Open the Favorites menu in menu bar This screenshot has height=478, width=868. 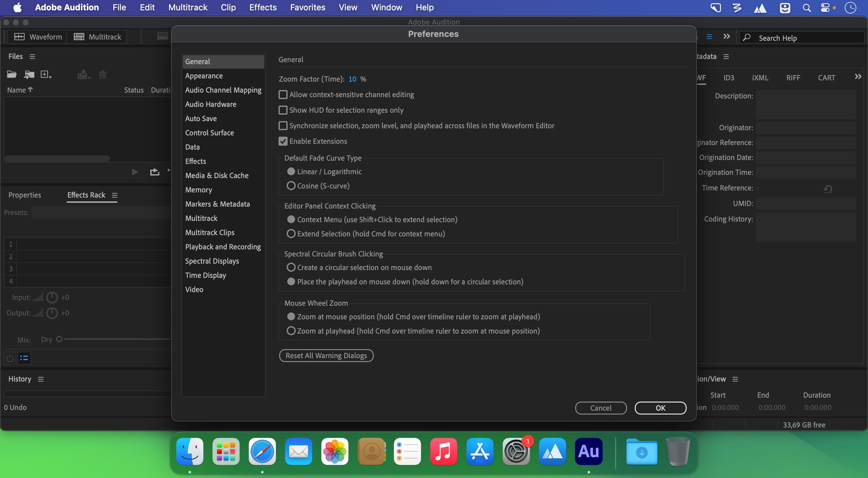pos(308,7)
